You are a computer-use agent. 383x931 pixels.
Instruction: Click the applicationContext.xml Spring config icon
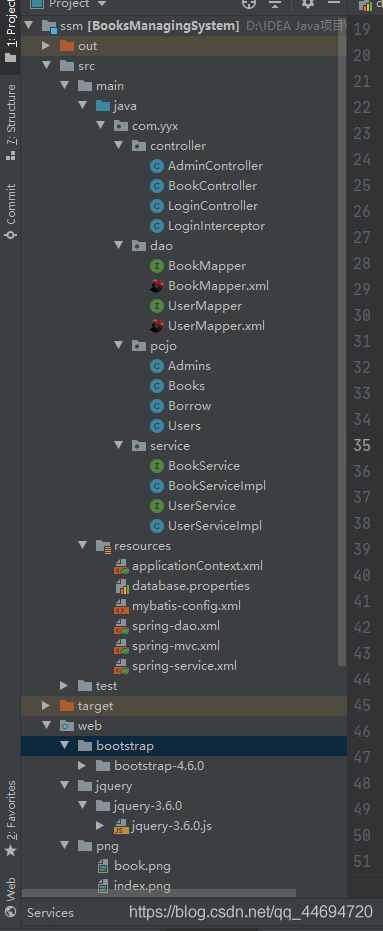coord(121,566)
